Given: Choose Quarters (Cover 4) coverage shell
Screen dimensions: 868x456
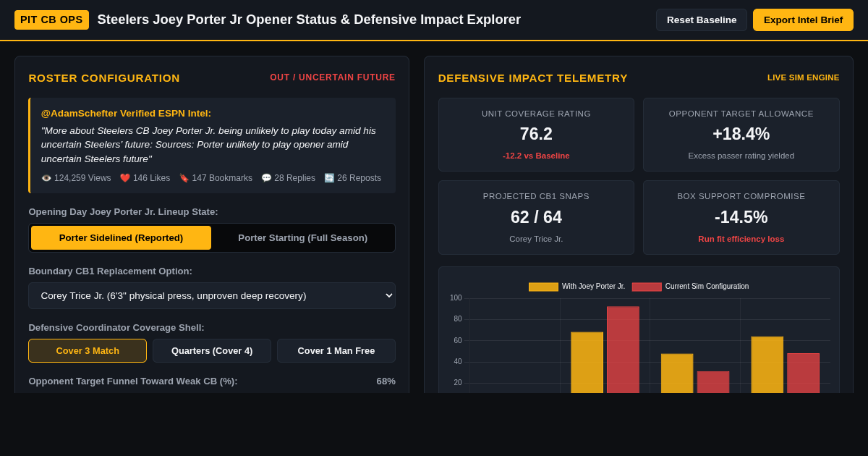Looking at the screenshot, I should (x=212, y=350).
